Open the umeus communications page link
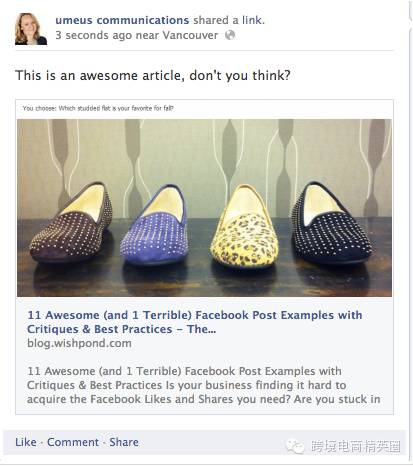The width and height of the screenshot is (413, 466). 122,20
